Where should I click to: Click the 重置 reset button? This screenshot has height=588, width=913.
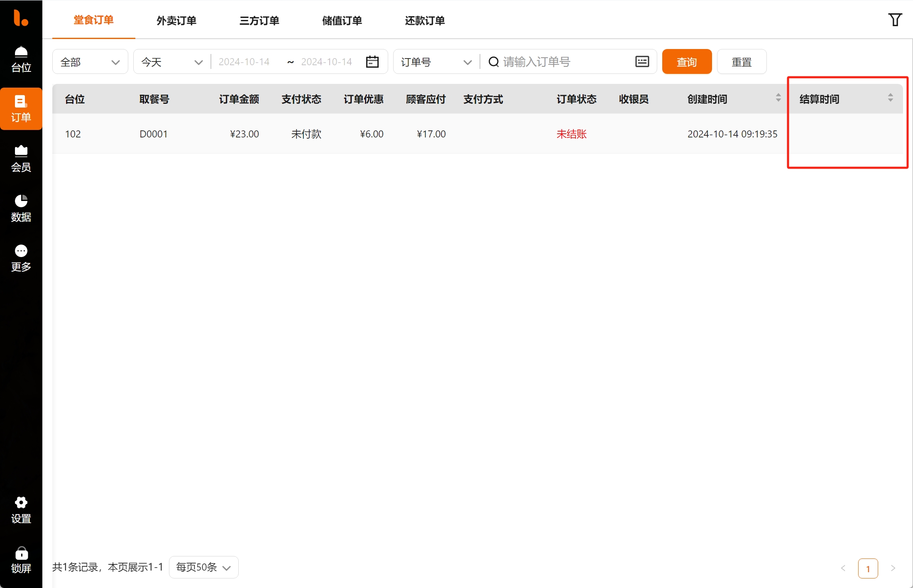click(742, 62)
